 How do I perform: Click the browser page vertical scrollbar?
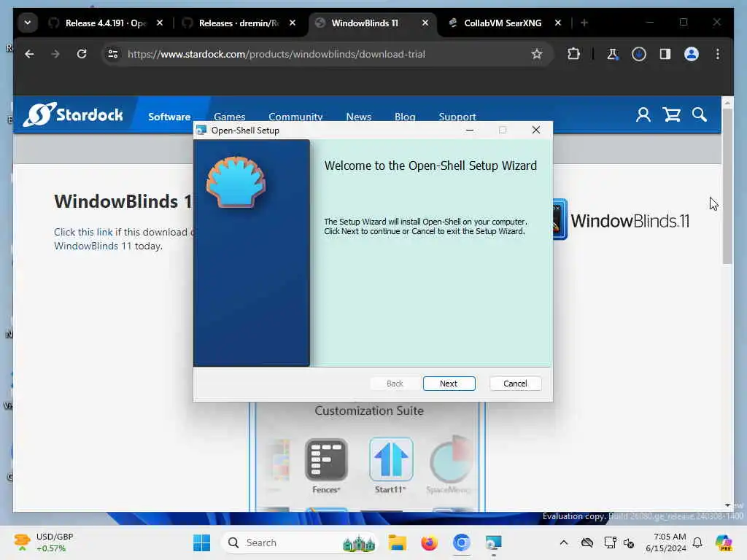tap(727, 186)
